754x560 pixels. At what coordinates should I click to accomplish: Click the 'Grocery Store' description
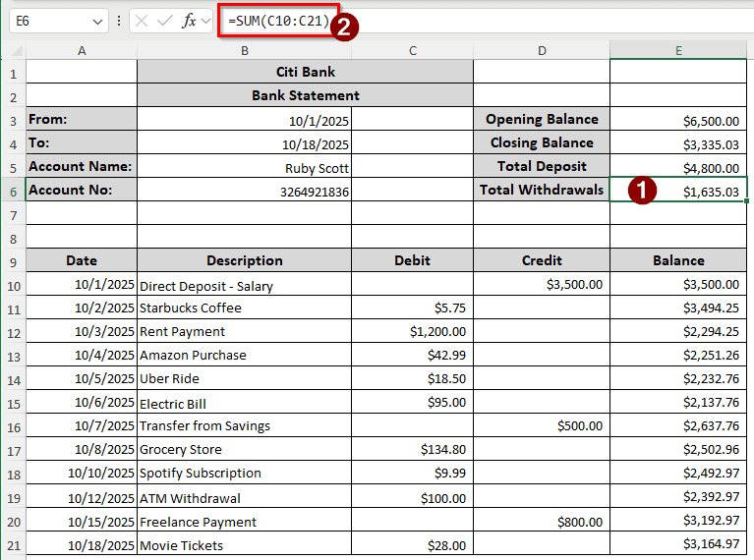(x=244, y=449)
